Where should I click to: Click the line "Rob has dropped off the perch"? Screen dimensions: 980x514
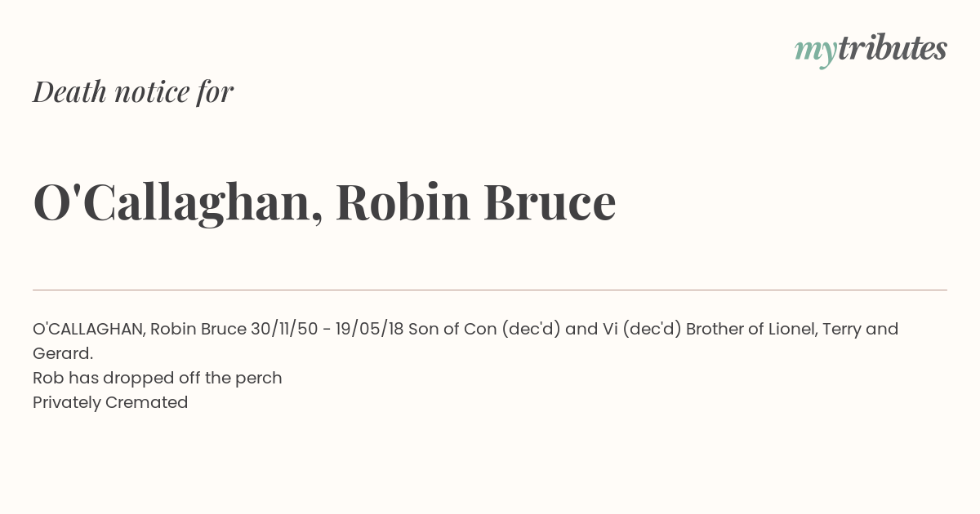[158, 379]
